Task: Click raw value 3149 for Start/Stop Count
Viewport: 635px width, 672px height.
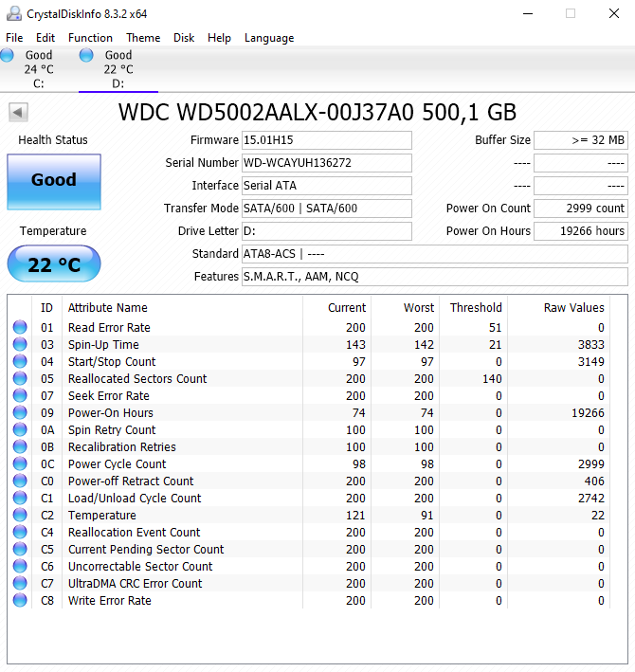Action: tap(590, 362)
